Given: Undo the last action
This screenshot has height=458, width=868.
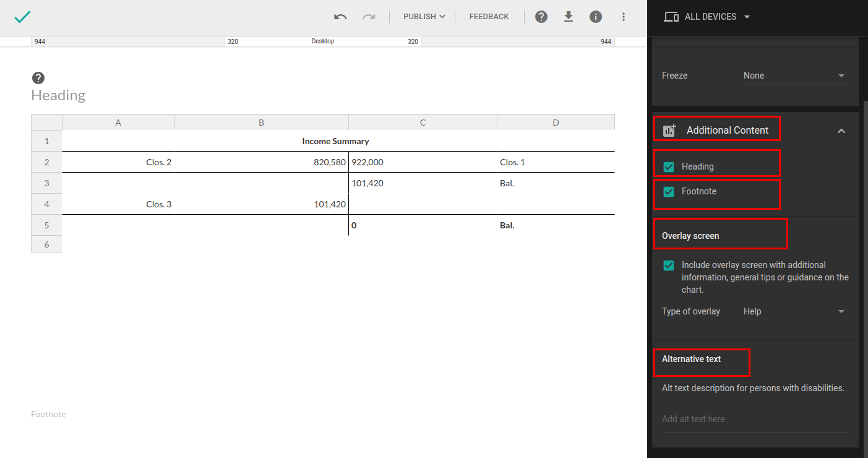Looking at the screenshot, I should coord(340,17).
